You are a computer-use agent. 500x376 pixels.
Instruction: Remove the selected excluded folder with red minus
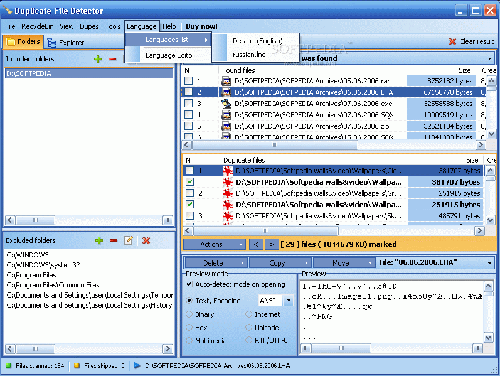(114, 240)
